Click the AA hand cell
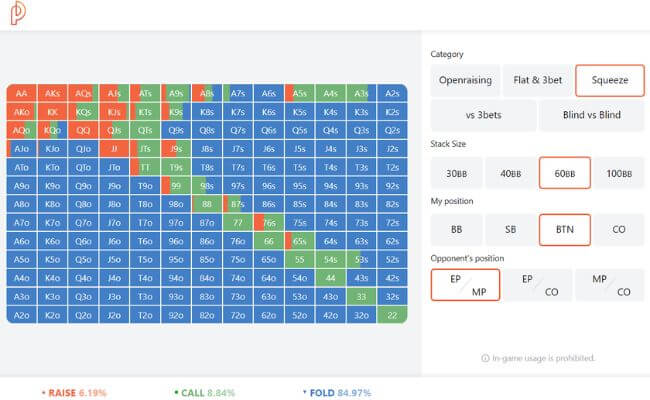Image resolution: width=650 pixels, height=400 pixels. [x=21, y=93]
